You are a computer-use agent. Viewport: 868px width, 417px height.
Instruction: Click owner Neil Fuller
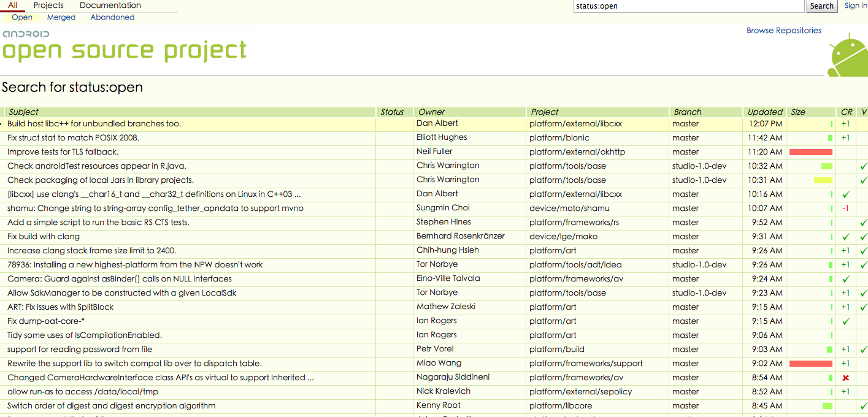[434, 151]
